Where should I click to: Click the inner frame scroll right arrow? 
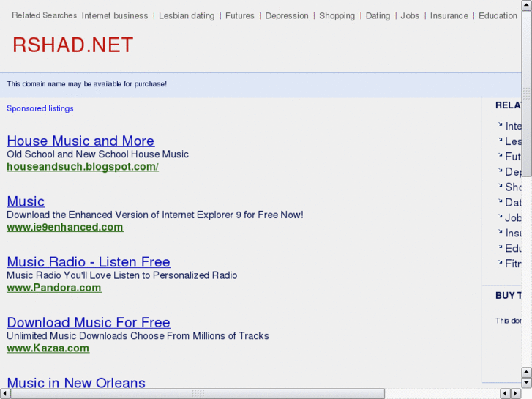(516, 393)
